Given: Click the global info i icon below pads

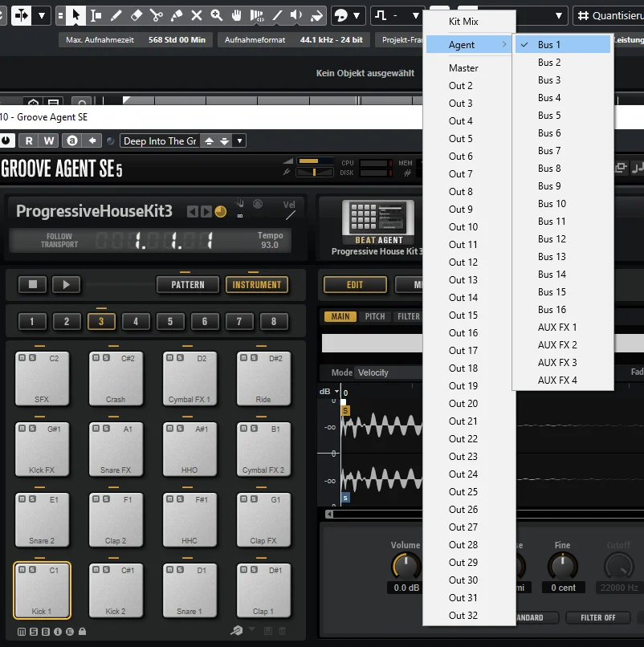Looking at the screenshot, I should click(x=58, y=631).
